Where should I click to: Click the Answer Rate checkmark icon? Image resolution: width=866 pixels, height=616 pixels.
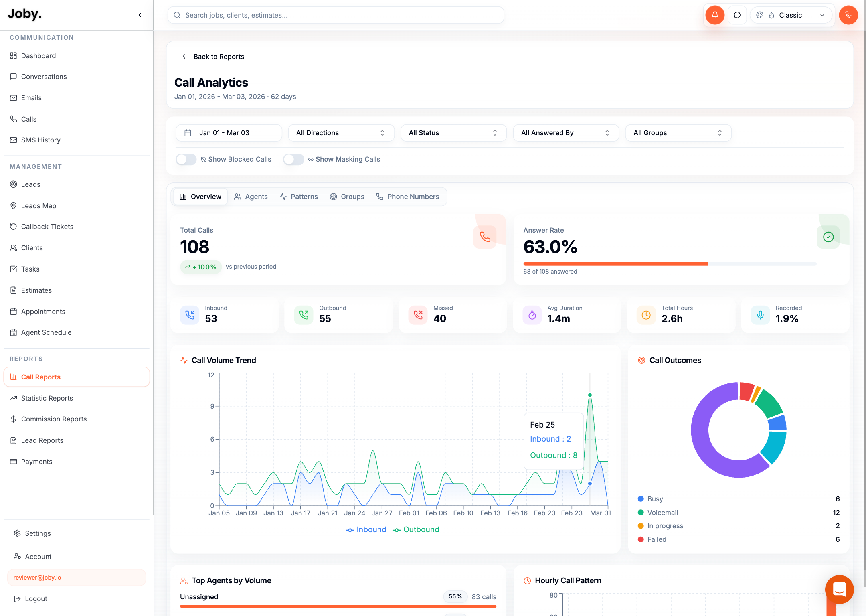[x=828, y=237]
